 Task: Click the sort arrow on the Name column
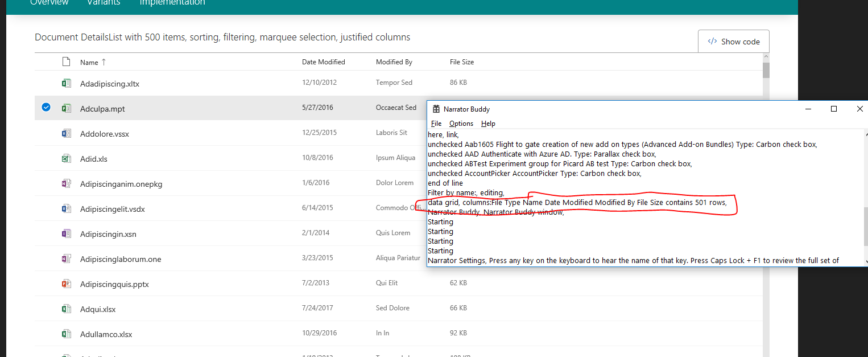(x=102, y=62)
